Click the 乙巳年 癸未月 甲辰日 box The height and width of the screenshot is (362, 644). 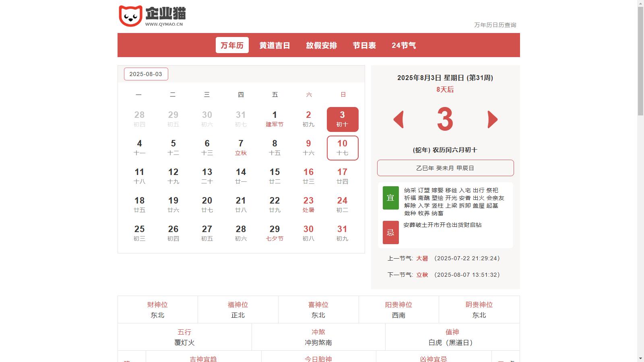pyautogui.click(x=445, y=168)
